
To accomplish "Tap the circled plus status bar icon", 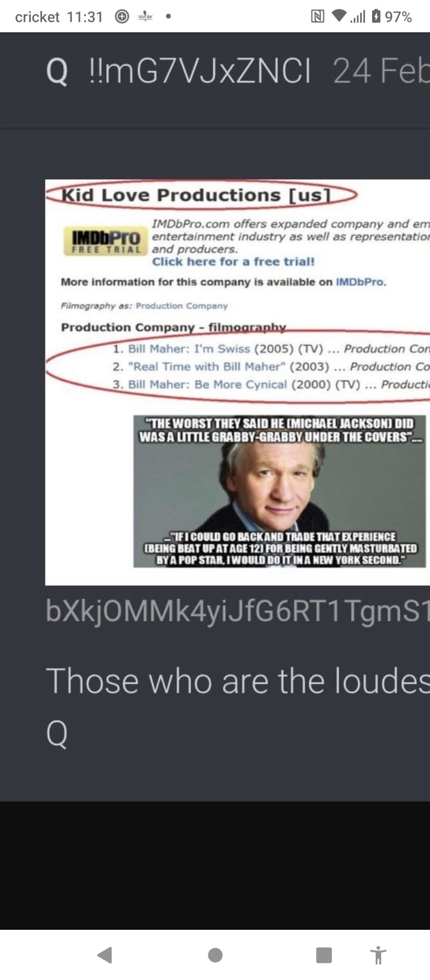I will pos(122,17).
